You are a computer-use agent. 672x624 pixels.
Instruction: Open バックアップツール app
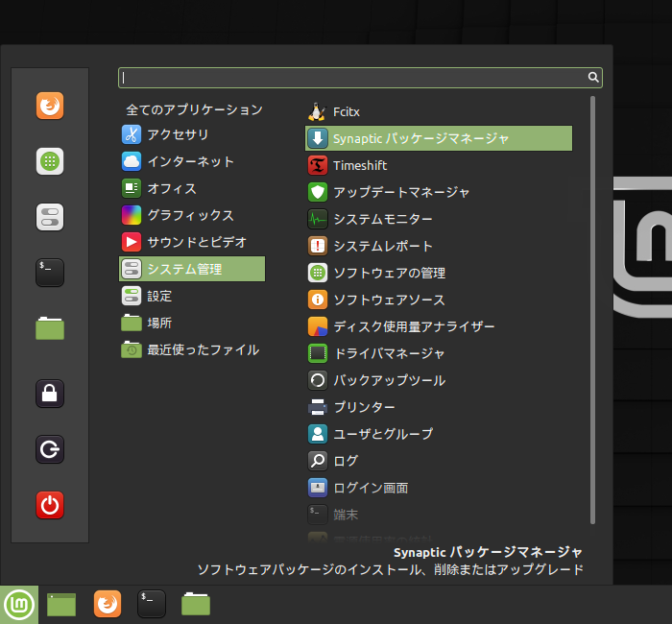439,380
